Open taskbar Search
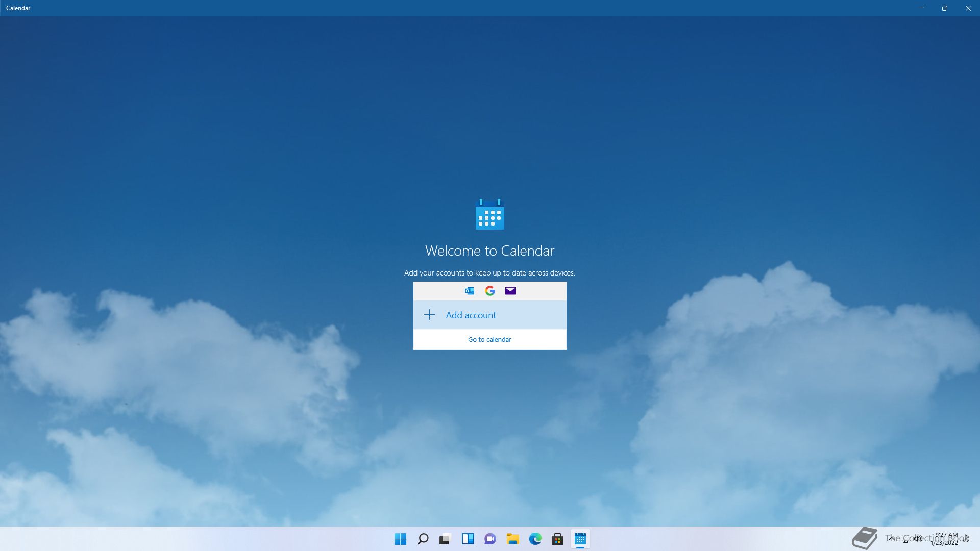The image size is (980, 551). point(423,539)
